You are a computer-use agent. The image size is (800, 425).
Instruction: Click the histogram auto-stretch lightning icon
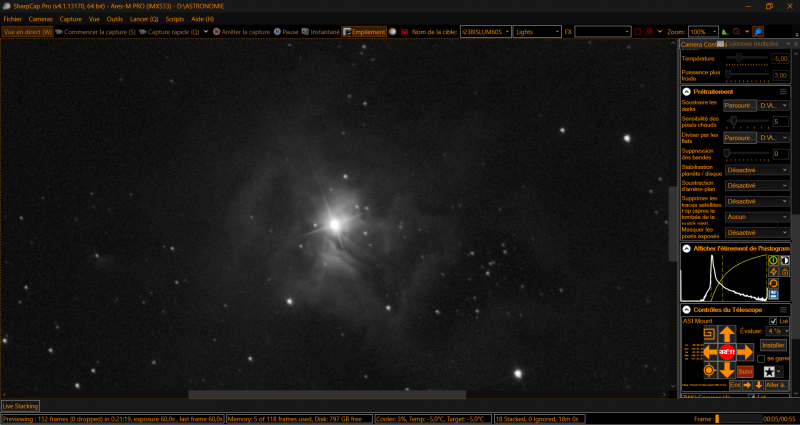click(773, 271)
